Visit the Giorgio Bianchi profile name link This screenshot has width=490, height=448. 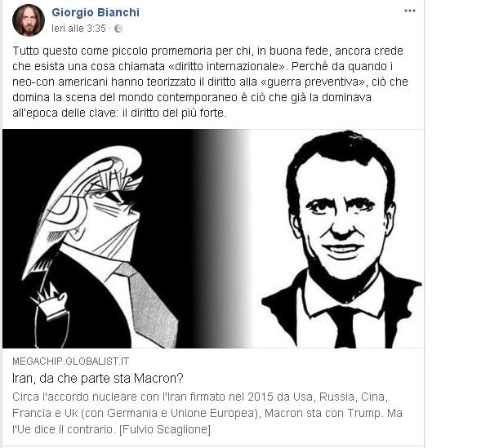point(96,12)
